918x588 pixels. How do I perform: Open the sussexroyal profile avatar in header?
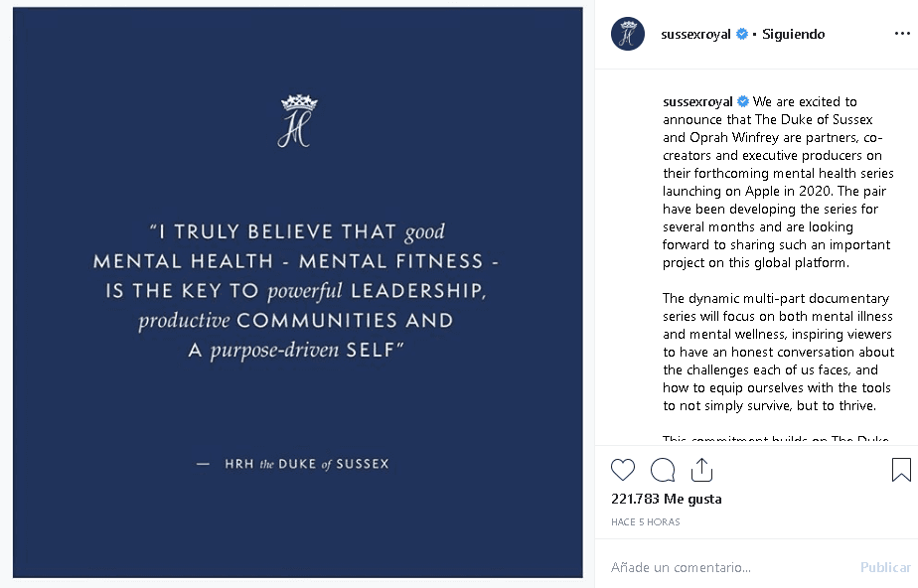(628, 34)
